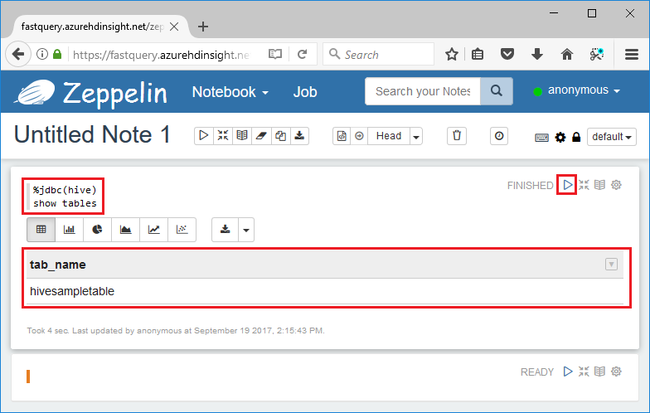Download result data as file

coord(225,229)
